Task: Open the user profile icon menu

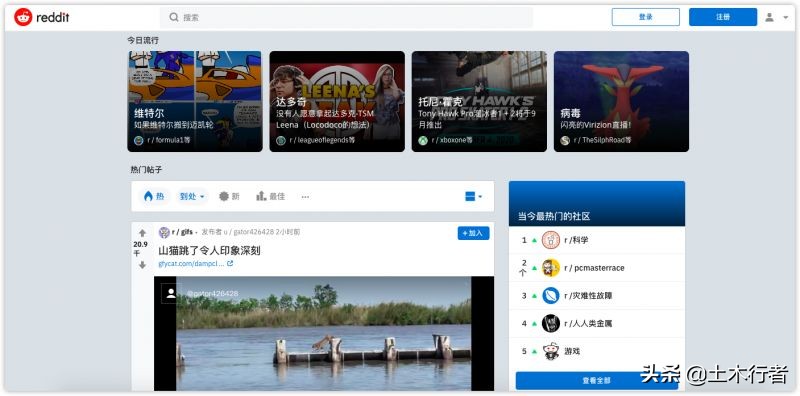Action: (x=769, y=17)
